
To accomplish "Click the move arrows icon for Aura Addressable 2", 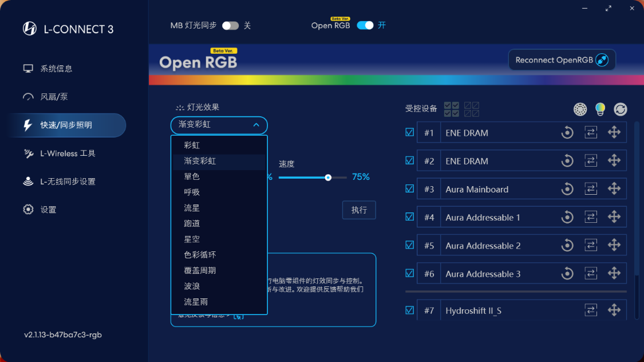I will 614,245.
